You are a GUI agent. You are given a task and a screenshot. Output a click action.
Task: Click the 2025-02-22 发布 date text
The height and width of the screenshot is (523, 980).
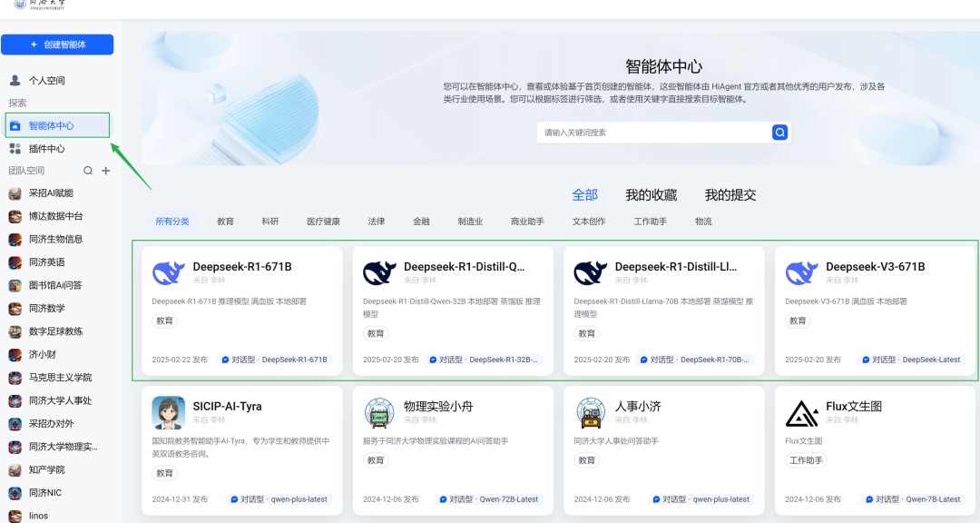pos(180,360)
